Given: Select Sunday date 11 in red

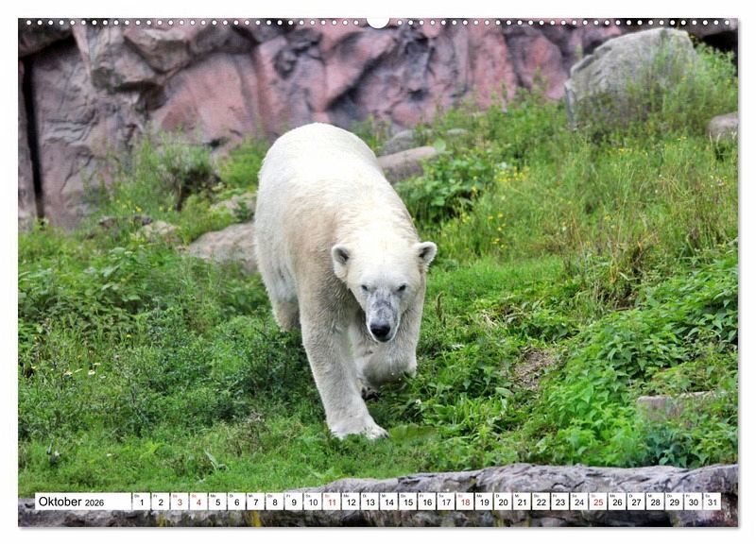Looking at the screenshot, I should 331,502.
